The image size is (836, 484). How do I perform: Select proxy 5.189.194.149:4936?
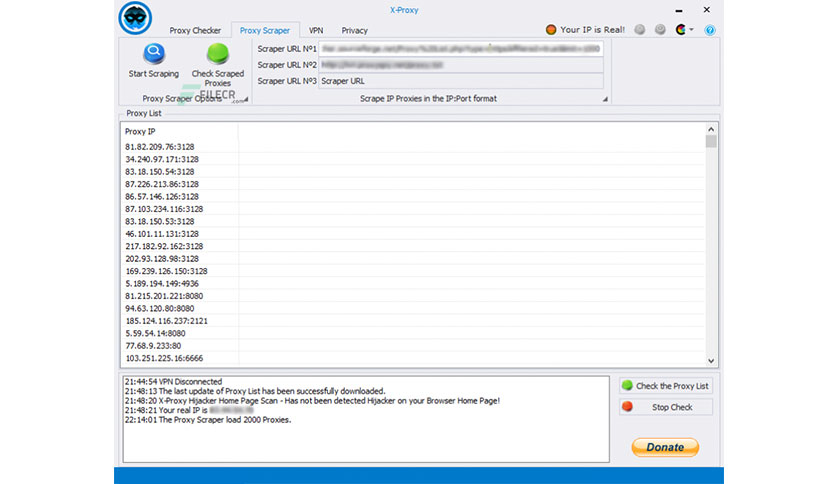point(162,284)
